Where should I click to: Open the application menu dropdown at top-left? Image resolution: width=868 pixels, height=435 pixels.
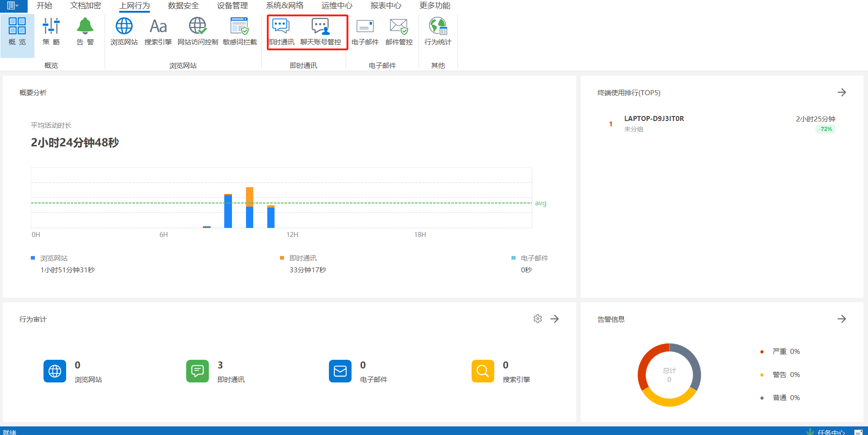tap(13, 5)
